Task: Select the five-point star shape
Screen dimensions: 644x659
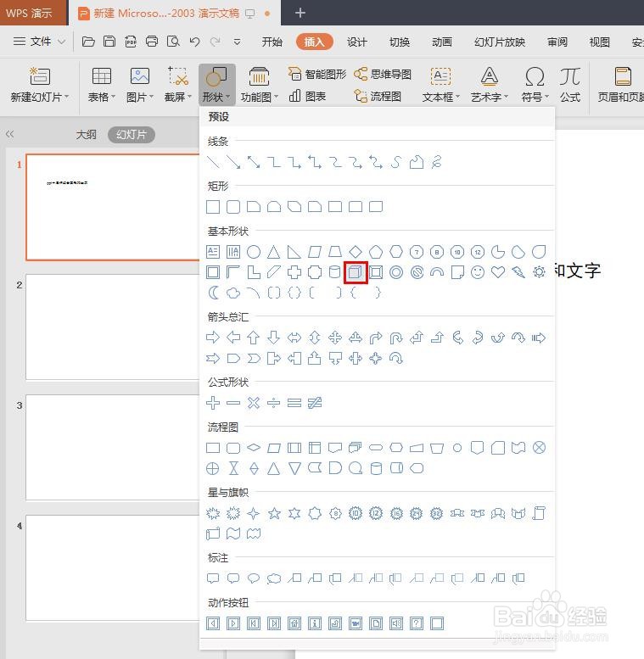Action: pos(274,513)
